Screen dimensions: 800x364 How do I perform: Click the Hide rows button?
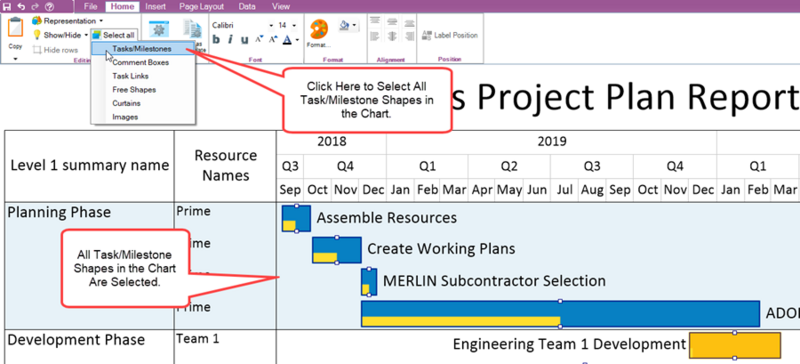pos(56,50)
